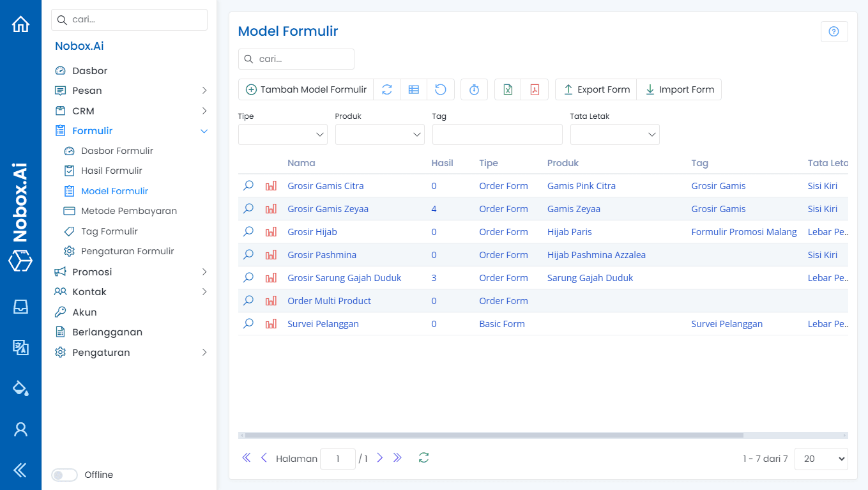The height and width of the screenshot is (490, 868).
Task: Select the timer/history icon in the toolbar
Action: 474,89
